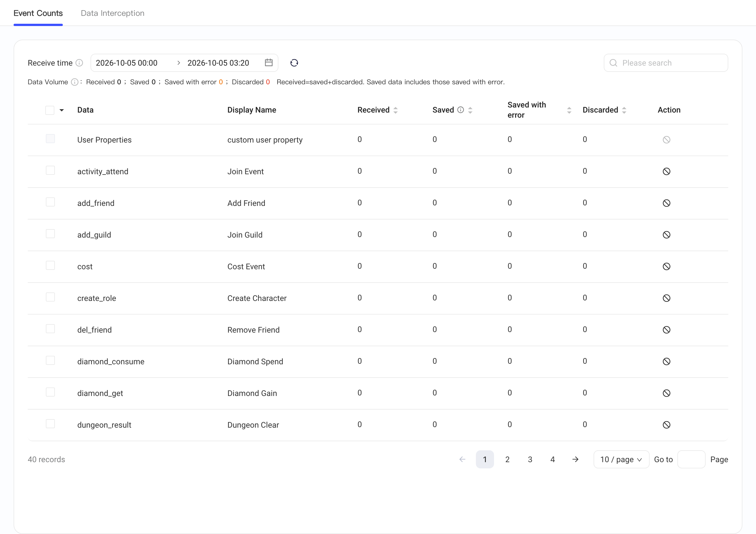
Task: Open the selection dropdown arrow beside header checkbox
Action: [x=62, y=110]
